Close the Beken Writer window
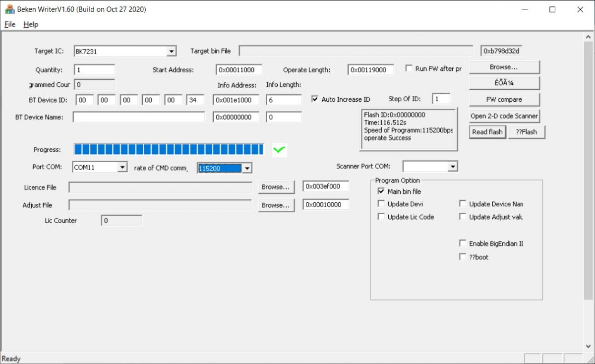Viewport: 595px width, 364px height. pyautogui.click(x=580, y=9)
